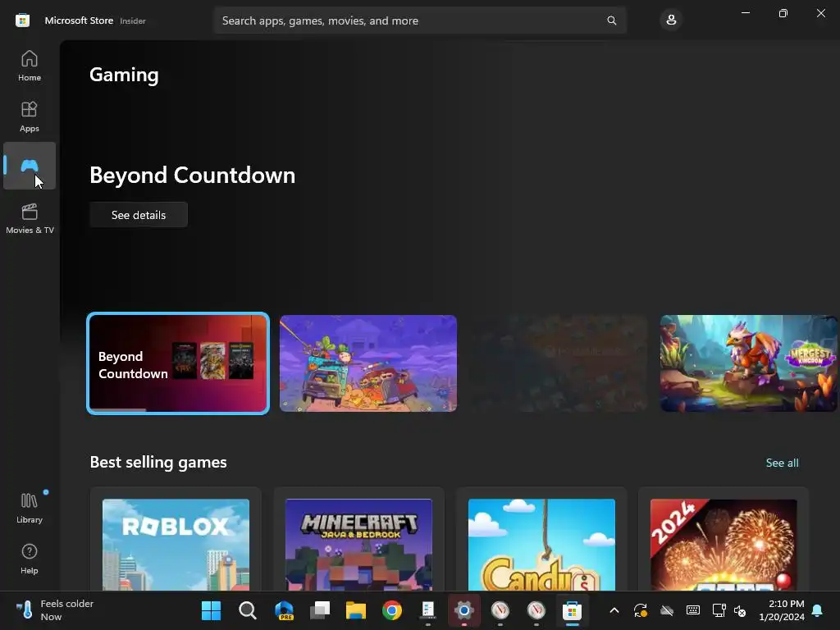Click the See all link for best selling games
This screenshot has width=840, height=630.
(782, 463)
